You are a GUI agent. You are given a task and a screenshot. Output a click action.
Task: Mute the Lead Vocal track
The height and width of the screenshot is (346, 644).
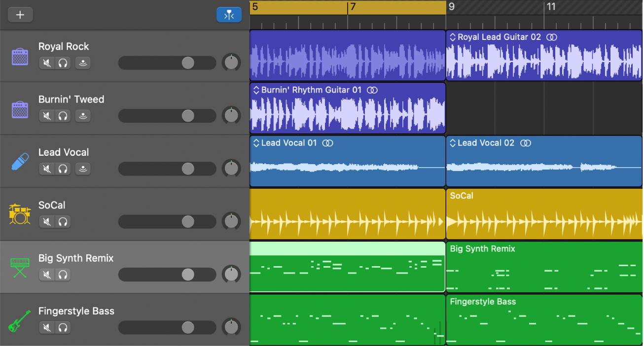pos(47,169)
